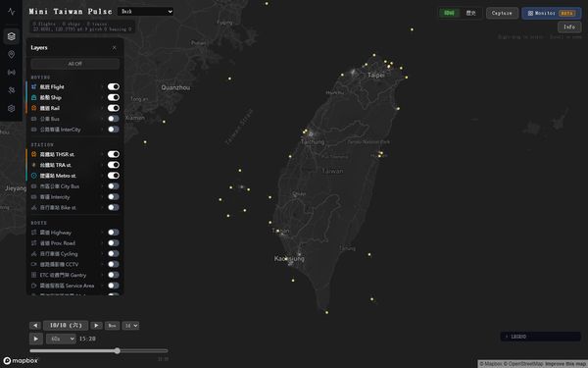Open the location pin panel in the sidebar
Image resolution: width=588 pixels, height=368 pixels.
point(11,54)
